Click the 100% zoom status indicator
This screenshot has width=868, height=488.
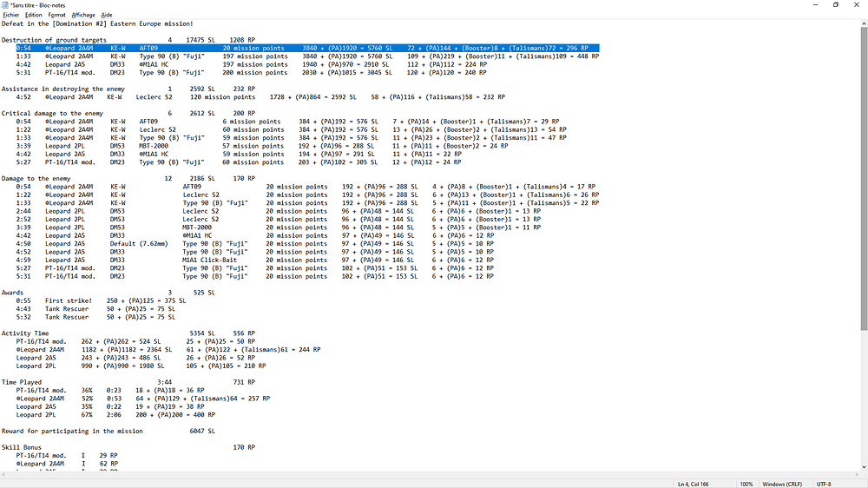pyautogui.click(x=746, y=483)
